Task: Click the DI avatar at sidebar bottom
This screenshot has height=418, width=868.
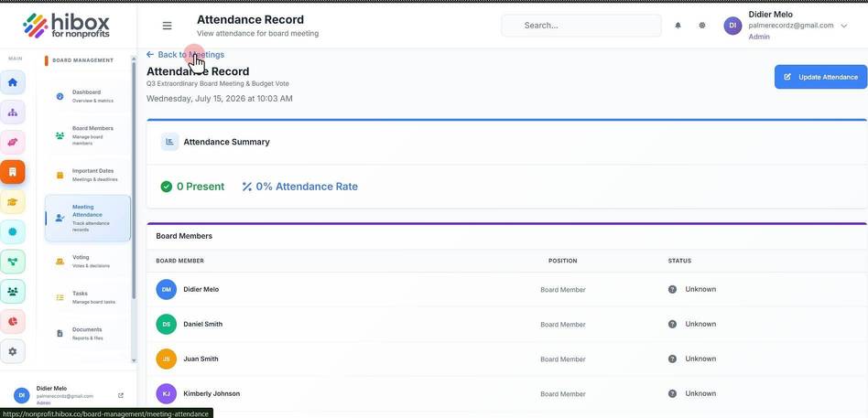Action: [21, 395]
